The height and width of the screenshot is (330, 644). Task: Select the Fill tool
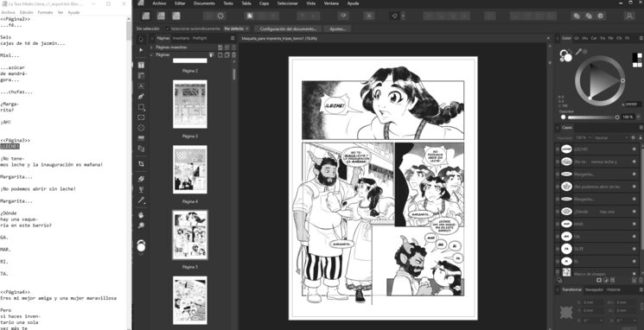pyautogui.click(x=141, y=179)
